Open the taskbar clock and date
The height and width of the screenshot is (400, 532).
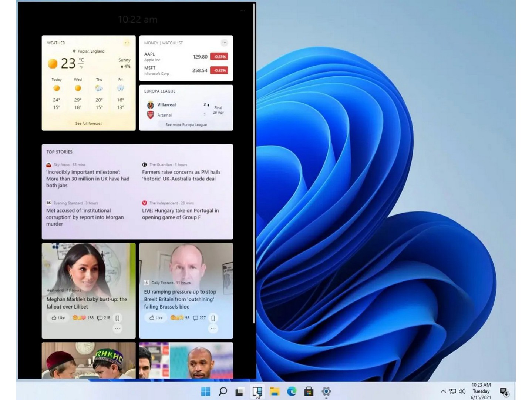[x=481, y=391]
